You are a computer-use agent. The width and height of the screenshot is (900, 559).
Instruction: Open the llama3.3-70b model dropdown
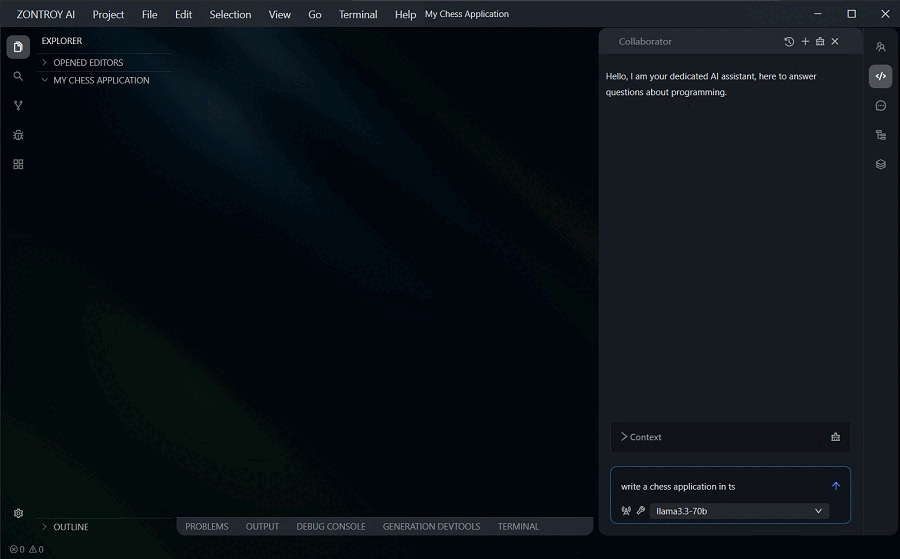(739, 511)
